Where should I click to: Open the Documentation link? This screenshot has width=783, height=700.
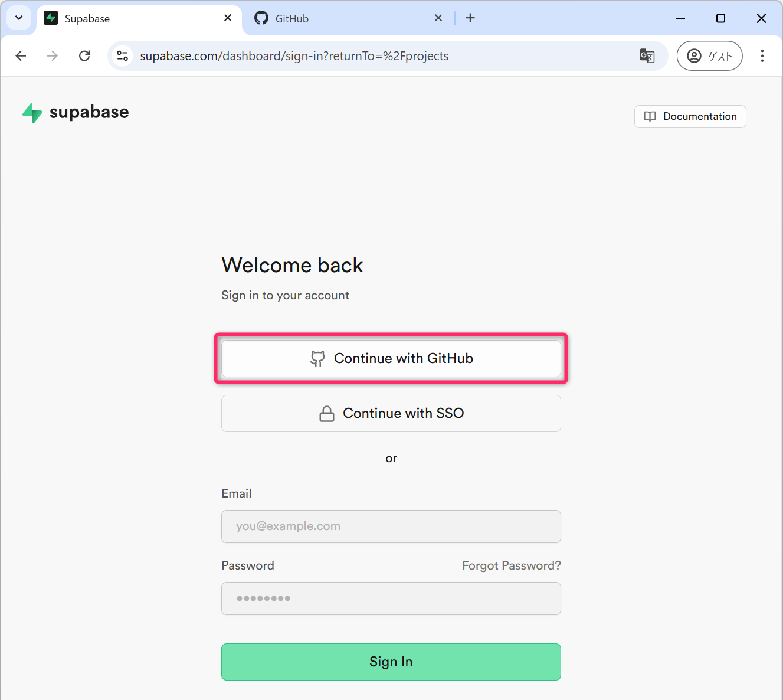pyautogui.click(x=690, y=116)
